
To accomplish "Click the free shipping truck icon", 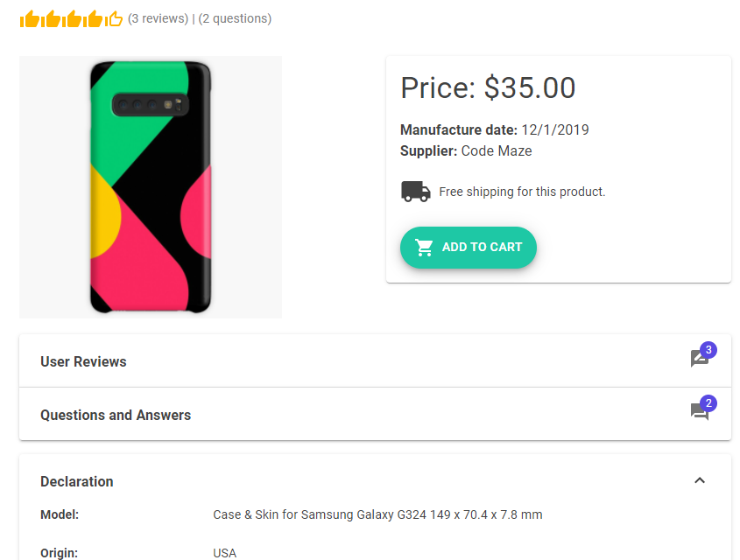I will pyautogui.click(x=415, y=192).
